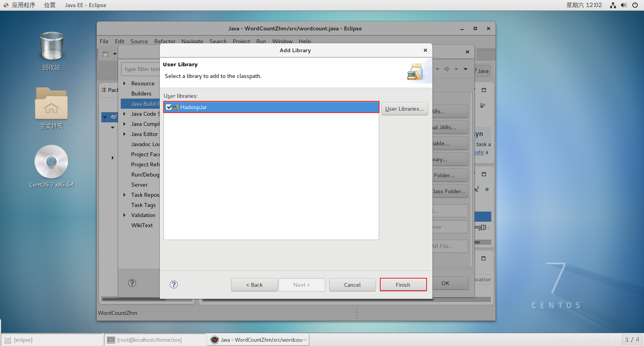Expand the Task Repository node
Image resolution: width=644 pixels, height=346 pixels.
point(124,195)
